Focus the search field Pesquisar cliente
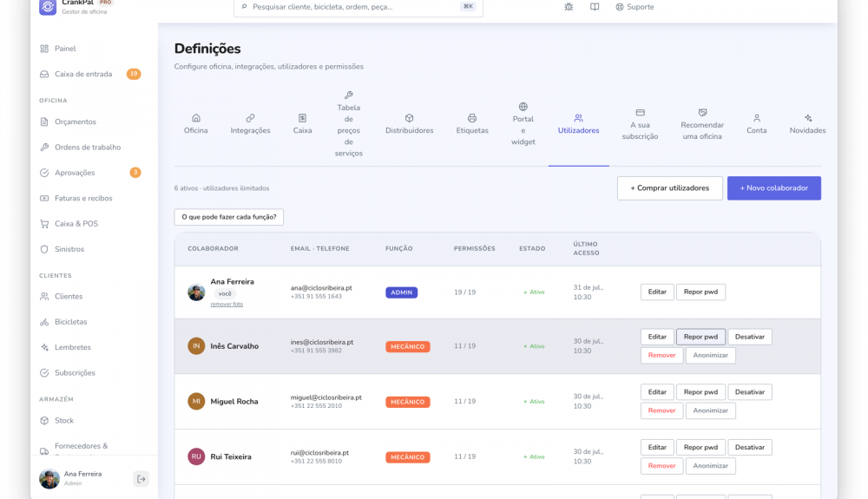This screenshot has width=868, height=499. point(358,7)
